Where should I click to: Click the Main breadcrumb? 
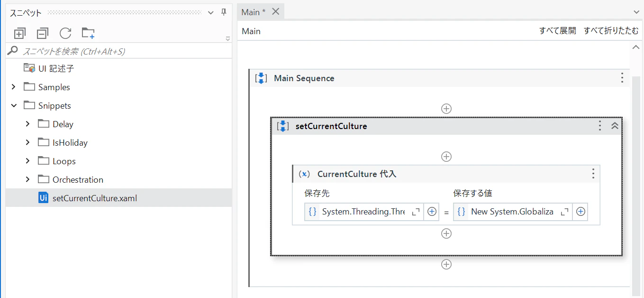point(251,31)
